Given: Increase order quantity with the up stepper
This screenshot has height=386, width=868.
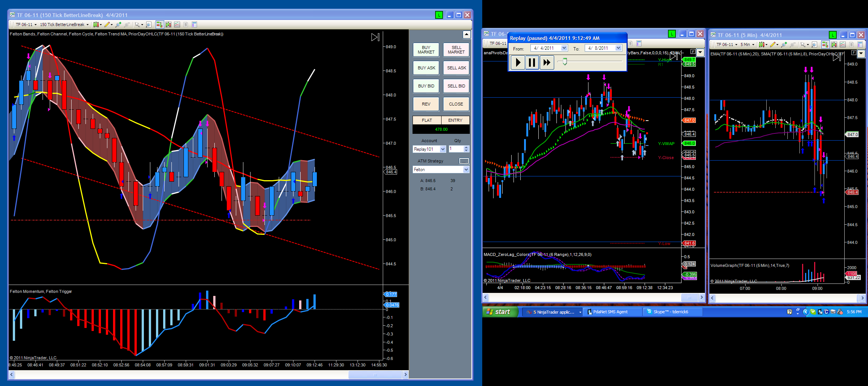Looking at the screenshot, I should (x=466, y=147).
